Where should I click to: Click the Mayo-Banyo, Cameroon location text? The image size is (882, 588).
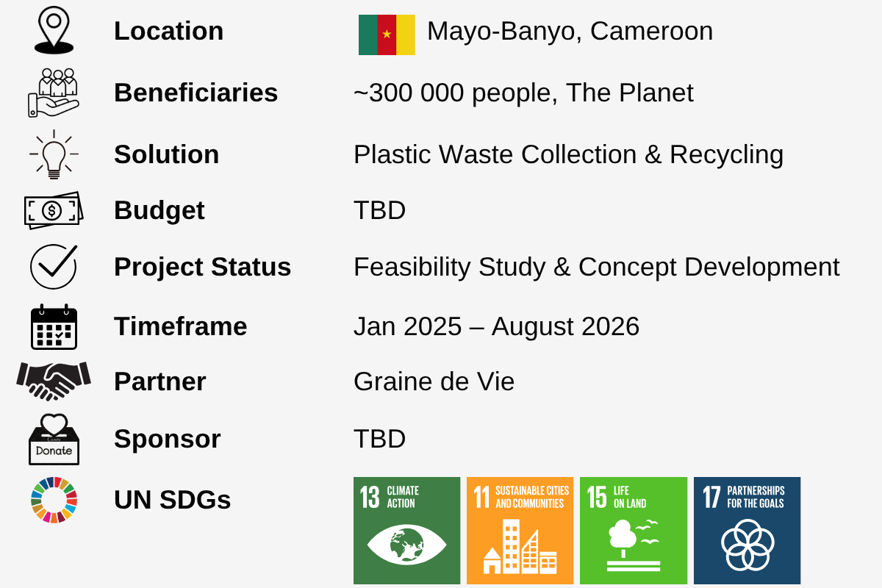click(570, 32)
